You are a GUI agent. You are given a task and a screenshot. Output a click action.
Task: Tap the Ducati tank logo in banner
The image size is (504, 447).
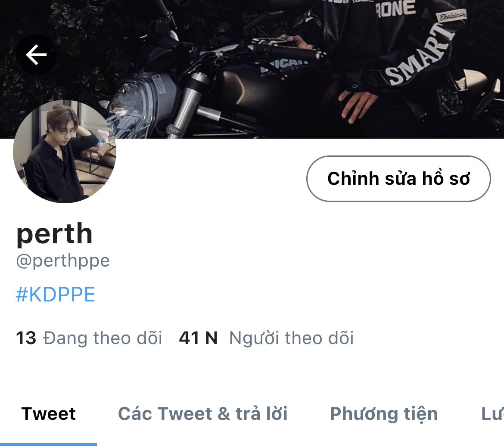coord(284,66)
